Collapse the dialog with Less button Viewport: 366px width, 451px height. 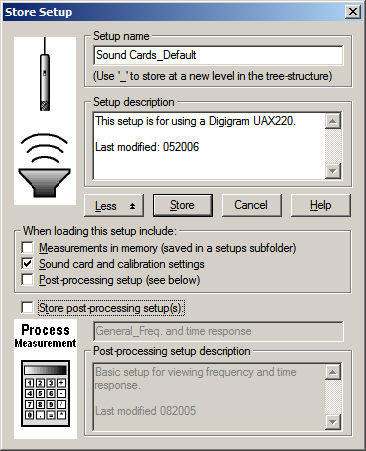[x=114, y=206]
